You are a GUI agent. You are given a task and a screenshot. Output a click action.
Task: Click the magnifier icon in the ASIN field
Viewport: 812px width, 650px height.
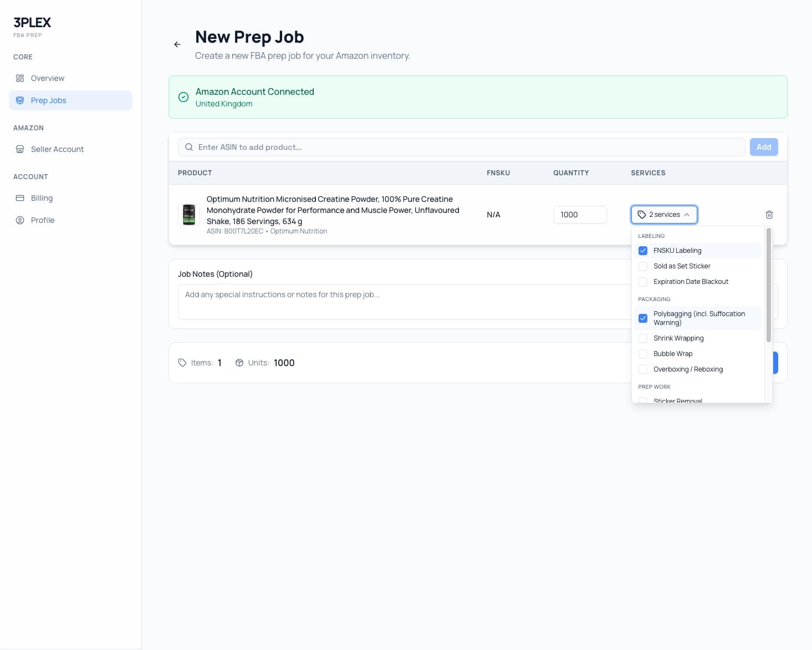pyautogui.click(x=189, y=146)
